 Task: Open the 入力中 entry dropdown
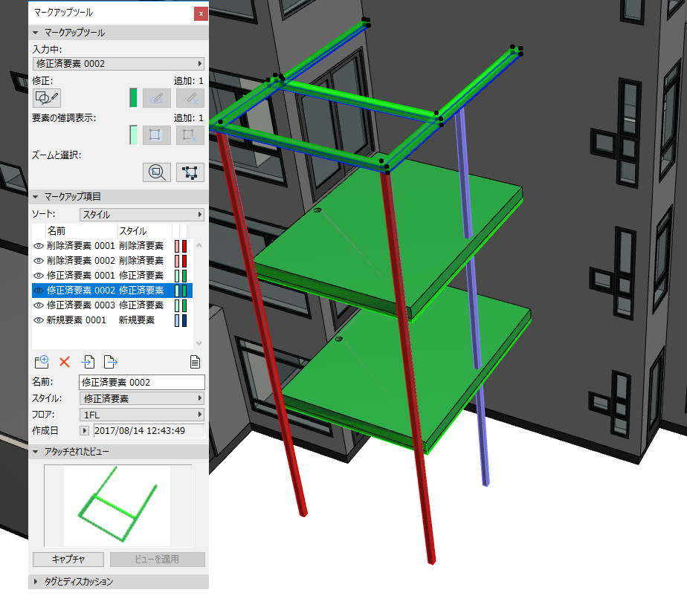[118, 64]
